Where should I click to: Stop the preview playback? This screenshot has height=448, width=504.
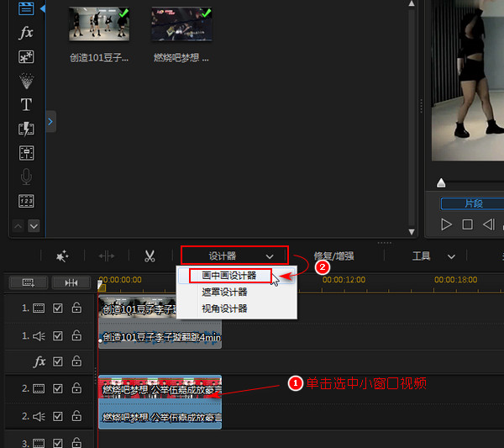coord(467,224)
